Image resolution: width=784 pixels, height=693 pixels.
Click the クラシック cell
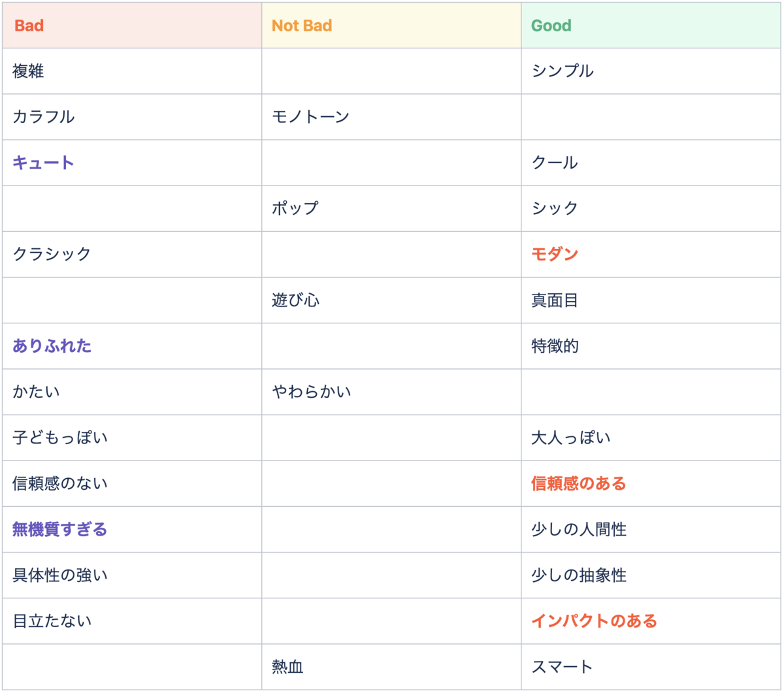[132, 254]
